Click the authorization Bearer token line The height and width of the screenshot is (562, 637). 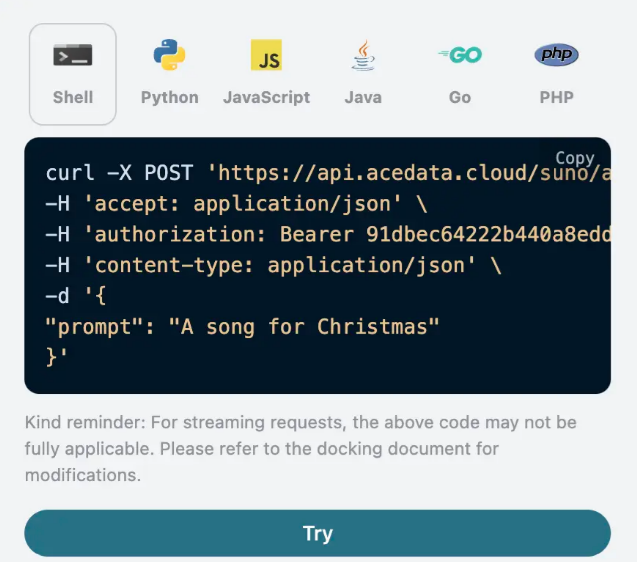point(328,234)
